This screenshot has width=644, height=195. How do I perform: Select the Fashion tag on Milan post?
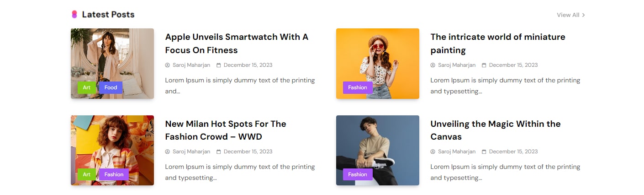click(114, 174)
